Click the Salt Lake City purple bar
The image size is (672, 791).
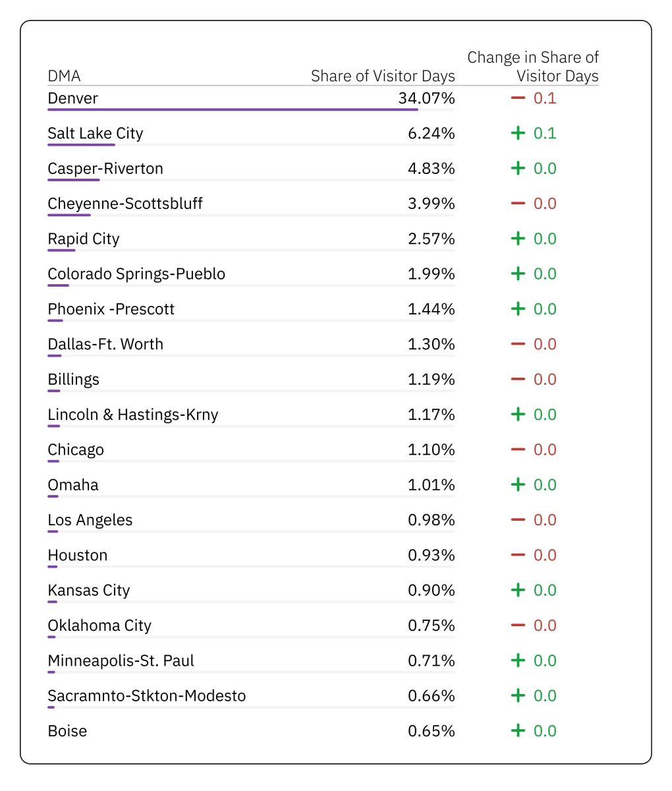tap(81, 144)
